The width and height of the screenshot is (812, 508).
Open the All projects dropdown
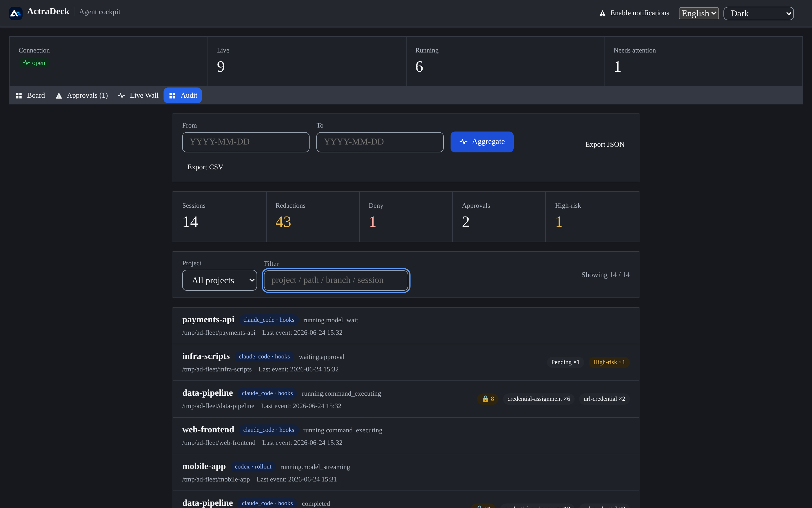tap(219, 280)
